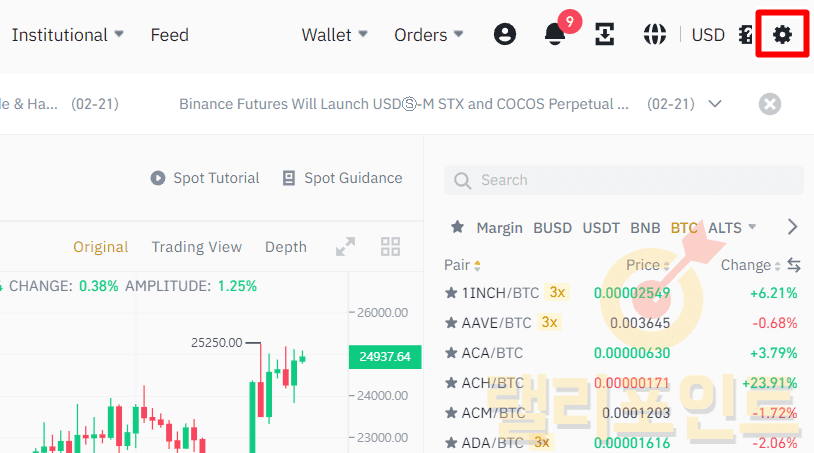Open the settings gear icon

point(782,35)
